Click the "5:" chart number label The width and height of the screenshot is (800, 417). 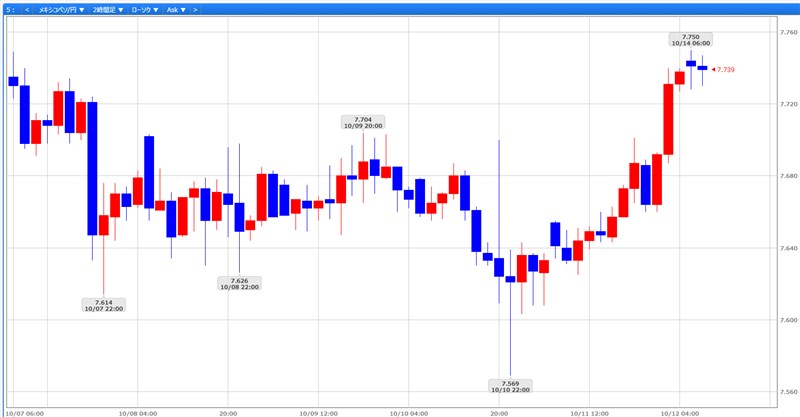pos(9,9)
